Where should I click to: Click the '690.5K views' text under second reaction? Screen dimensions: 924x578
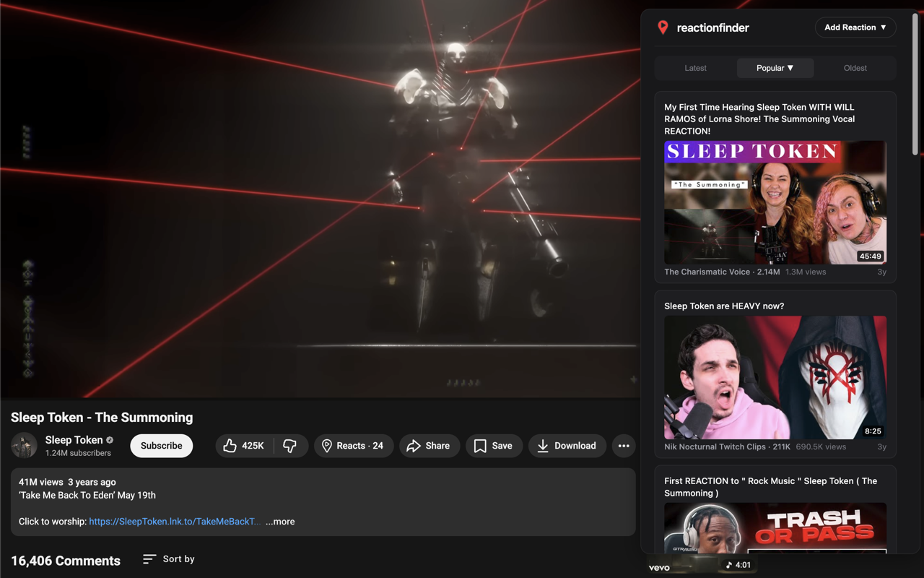821,447
